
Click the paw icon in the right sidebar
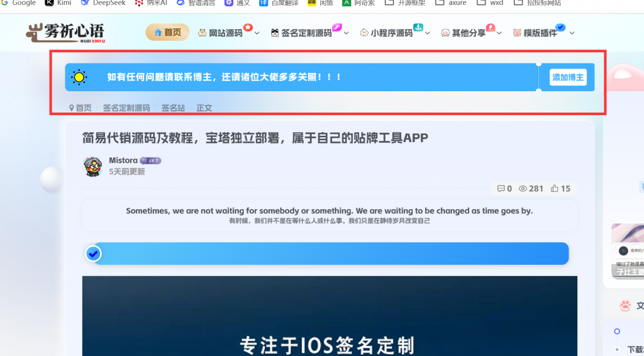(625, 306)
